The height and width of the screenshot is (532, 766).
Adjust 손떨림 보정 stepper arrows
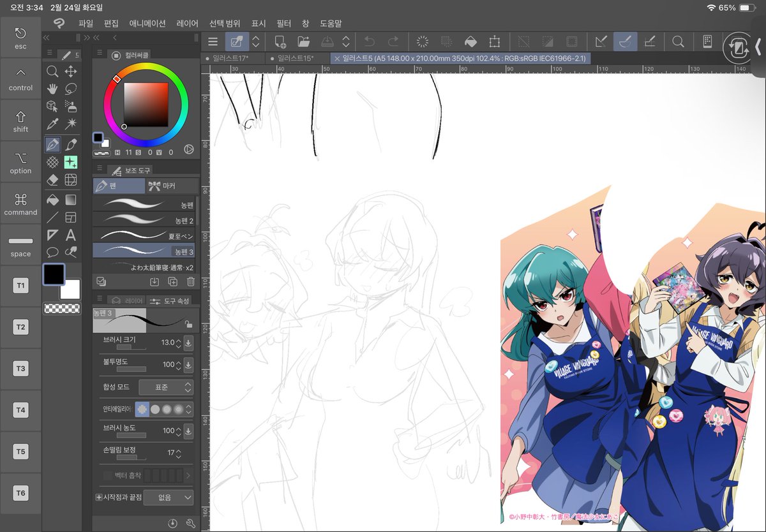tap(179, 453)
